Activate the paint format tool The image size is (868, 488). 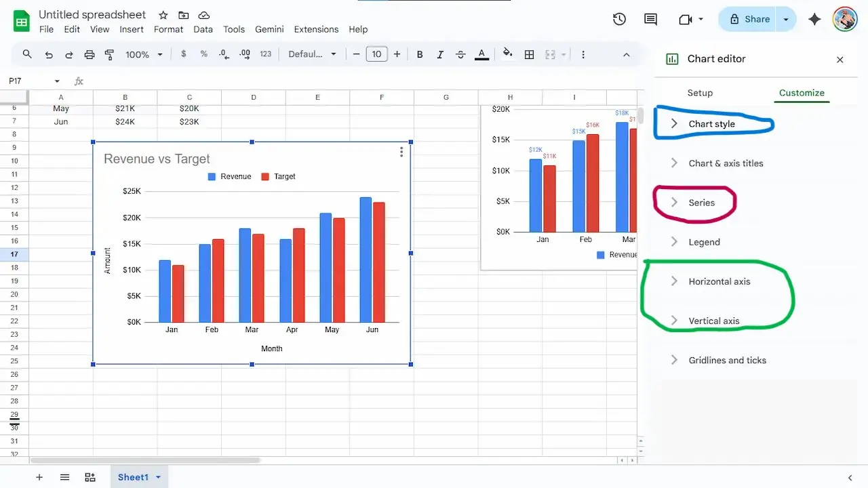[110, 54]
